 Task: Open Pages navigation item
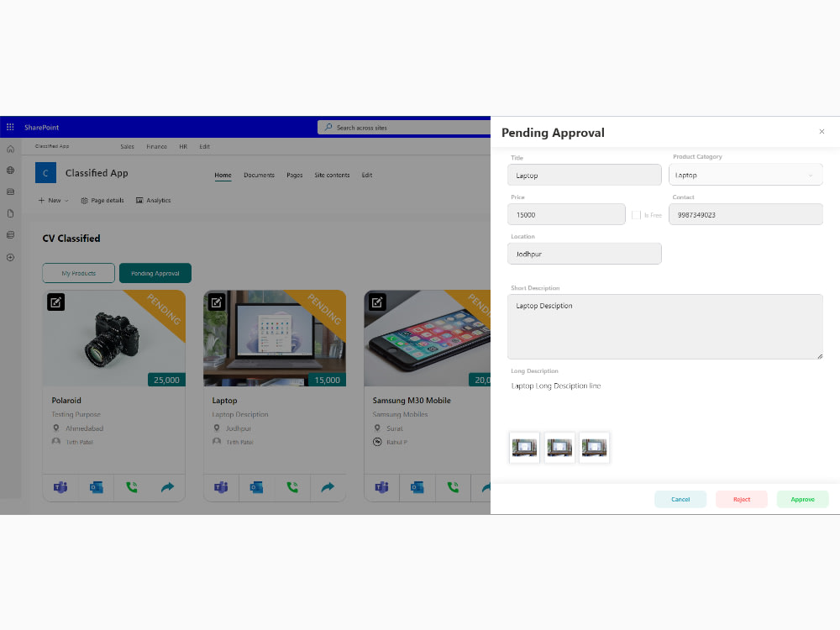pyautogui.click(x=295, y=176)
